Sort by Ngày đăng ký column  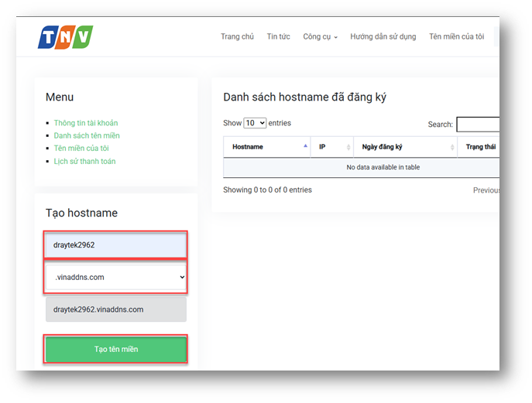pyautogui.click(x=403, y=146)
